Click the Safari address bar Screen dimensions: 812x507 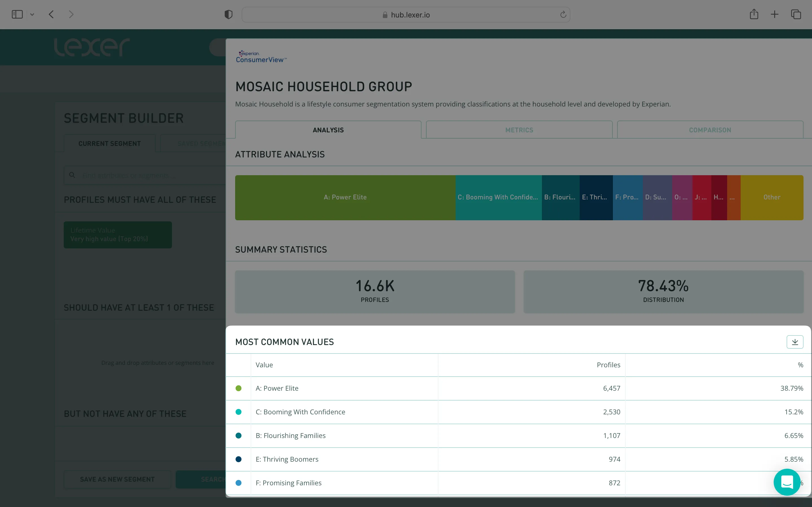[405, 15]
